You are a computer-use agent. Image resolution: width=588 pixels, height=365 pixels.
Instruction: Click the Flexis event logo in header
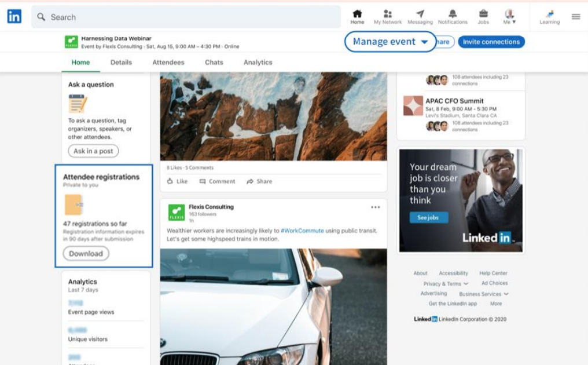click(71, 42)
